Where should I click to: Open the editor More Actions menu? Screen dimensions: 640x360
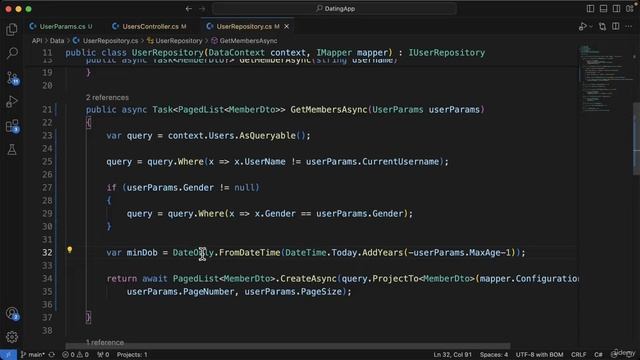click(629, 27)
